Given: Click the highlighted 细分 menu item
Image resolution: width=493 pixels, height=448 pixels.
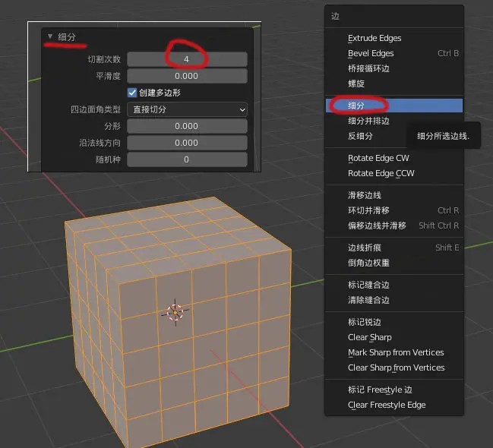Looking at the screenshot, I should (x=394, y=106).
